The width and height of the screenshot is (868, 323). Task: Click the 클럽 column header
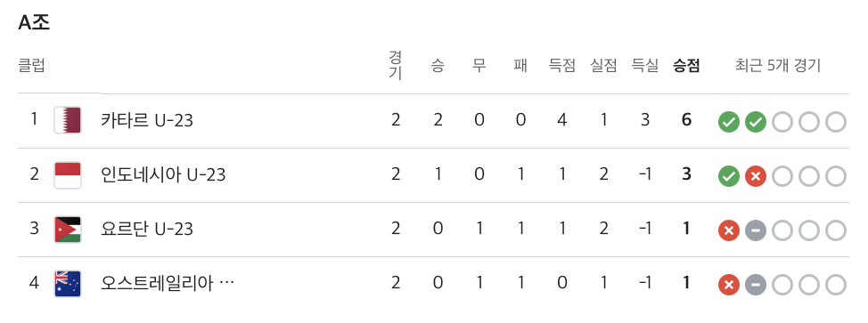[x=31, y=67]
